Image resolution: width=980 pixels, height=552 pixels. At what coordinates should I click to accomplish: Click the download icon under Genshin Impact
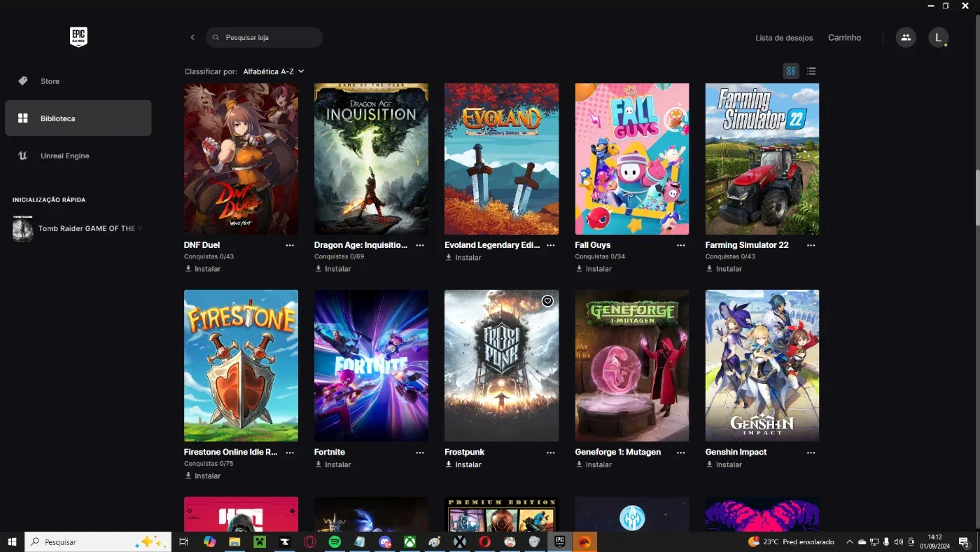[x=709, y=464]
